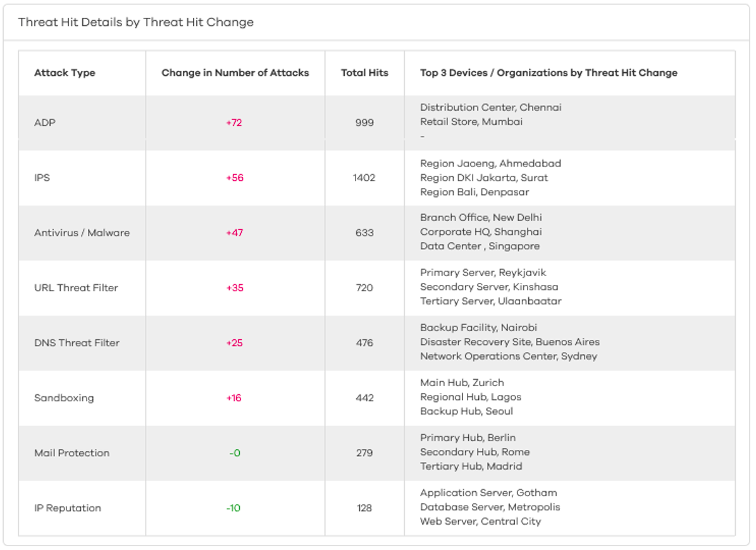The image size is (756, 550).
Task: Open Region DKI Jakarta, Surat entry
Action: pyautogui.click(x=484, y=178)
